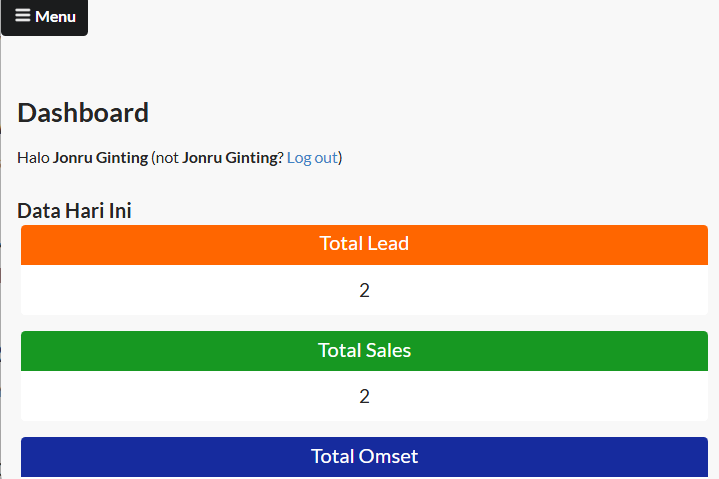Click the Total Lead count value
Viewport: 719px width, 479px height.
(364, 291)
